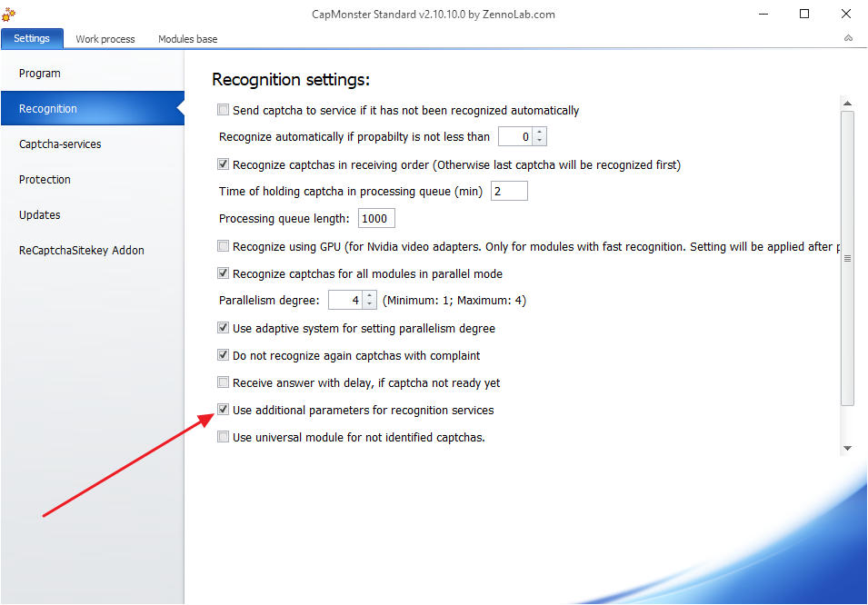The height and width of the screenshot is (605, 868).
Task: Increase the Parallelism degree value
Action: 370,295
